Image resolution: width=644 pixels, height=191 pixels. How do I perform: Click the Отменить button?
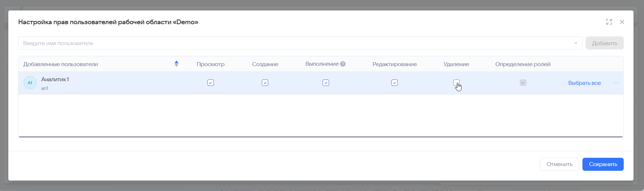(559, 164)
